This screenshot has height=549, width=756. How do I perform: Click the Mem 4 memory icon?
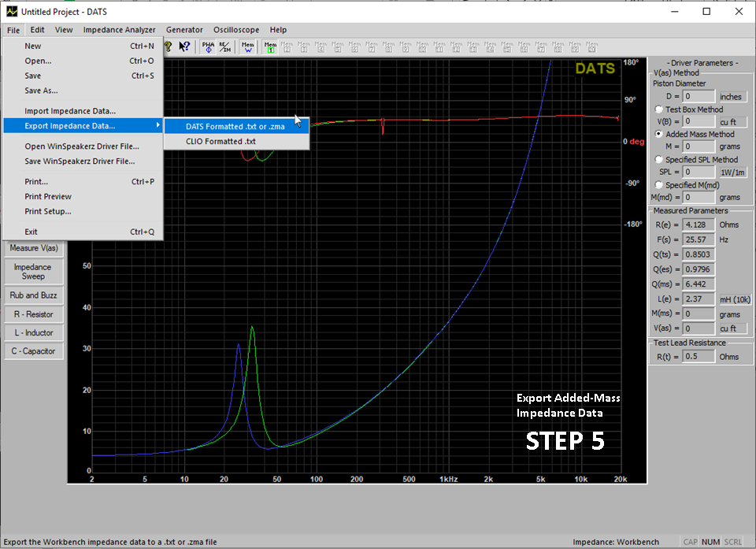(321, 46)
